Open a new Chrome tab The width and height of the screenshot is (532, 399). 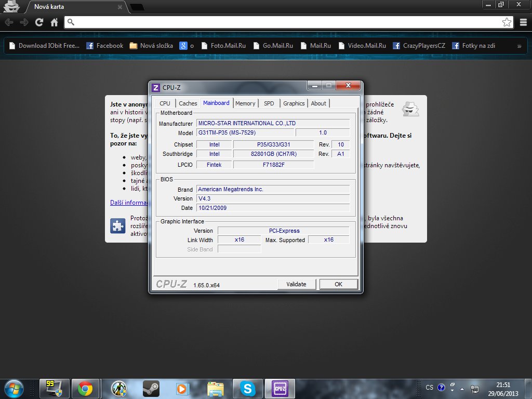point(137,7)
